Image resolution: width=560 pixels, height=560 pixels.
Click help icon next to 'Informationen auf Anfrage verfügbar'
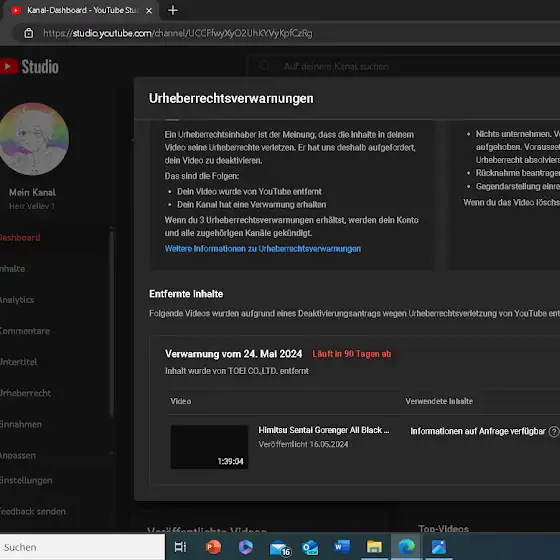[x=554, y=432]
